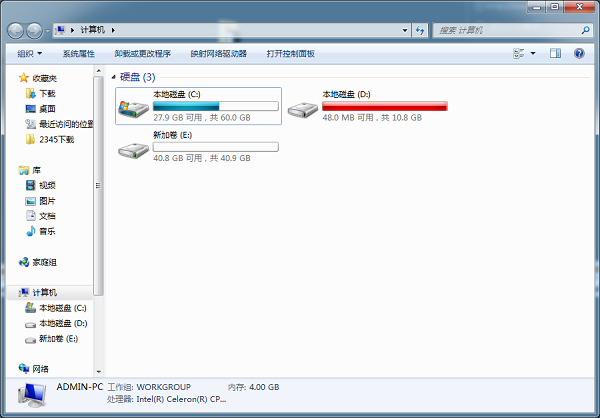Image resolution: width=600 pixels, height=418 pixels.
Task: Click the forward navigation arrow button
Action: 34,30
